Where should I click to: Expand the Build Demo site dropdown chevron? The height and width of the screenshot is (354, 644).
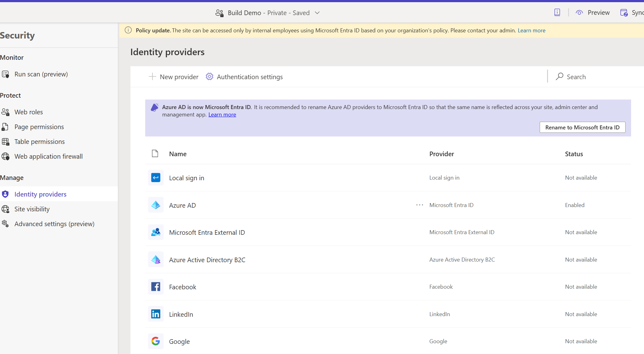317,13
